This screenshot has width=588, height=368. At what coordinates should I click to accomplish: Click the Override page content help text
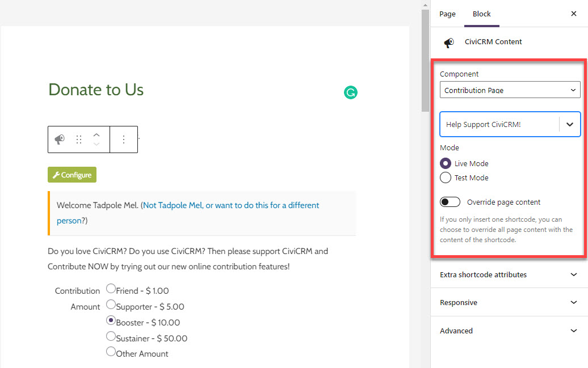coord(506,229)
